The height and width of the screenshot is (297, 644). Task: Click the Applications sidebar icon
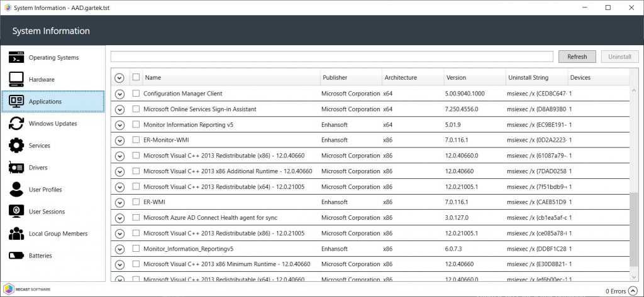(x=16, y=101)
